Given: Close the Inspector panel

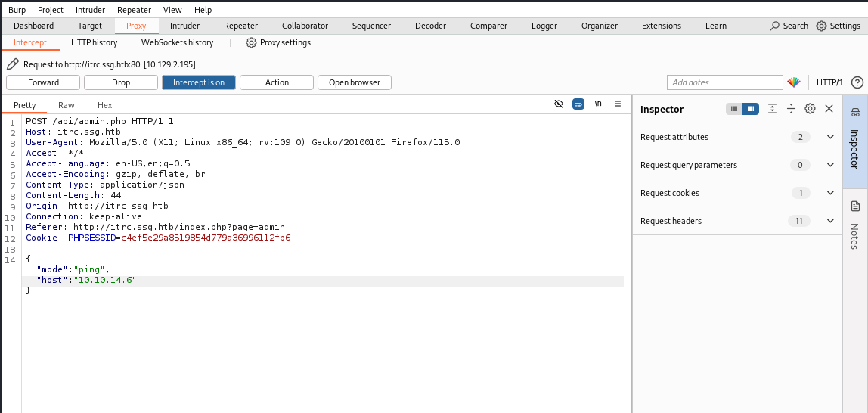Looking at the screenshot, I should pyautogui.click(x=829, y=109).
